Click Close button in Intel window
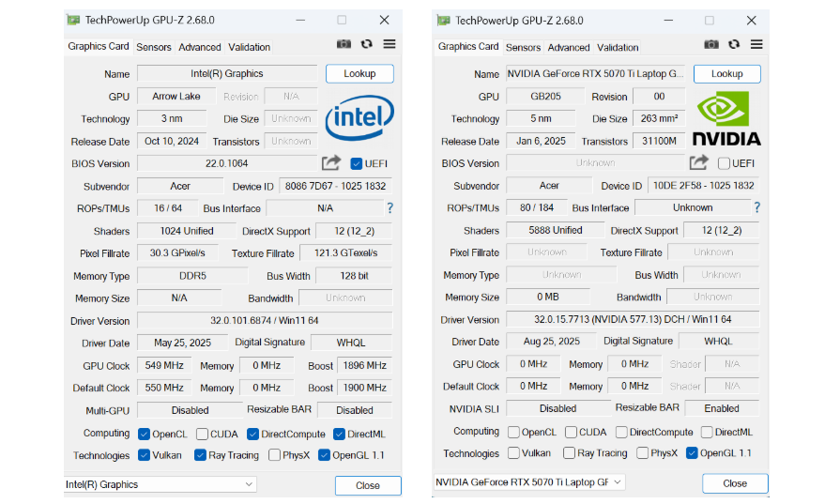 click(368, 485)
